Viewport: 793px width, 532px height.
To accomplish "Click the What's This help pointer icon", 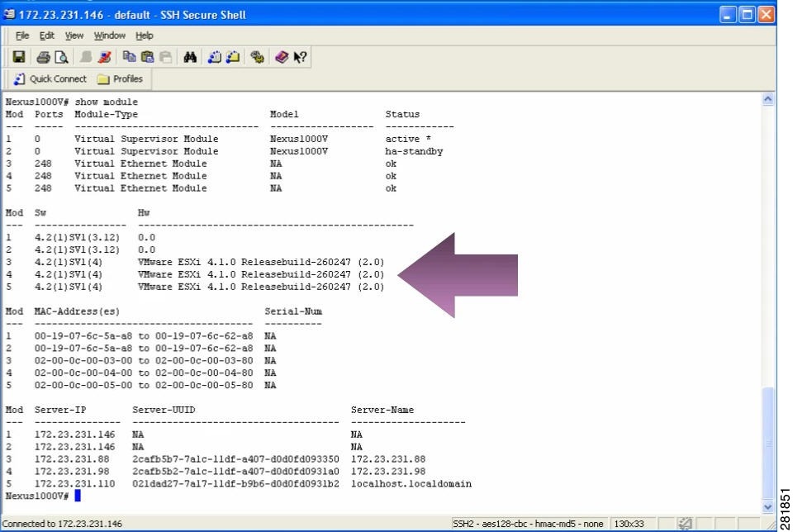I will [300, 57].
